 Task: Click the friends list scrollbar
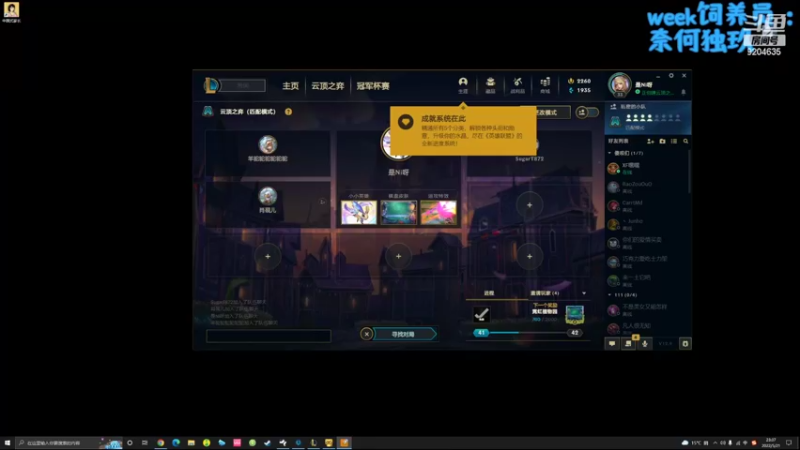pyautogui.click(x=690, y=171)
